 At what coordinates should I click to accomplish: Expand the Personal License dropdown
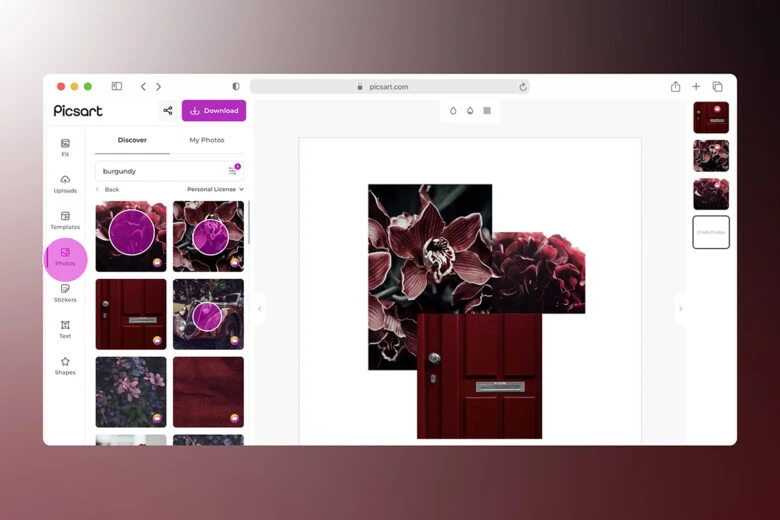click(215, 189)
